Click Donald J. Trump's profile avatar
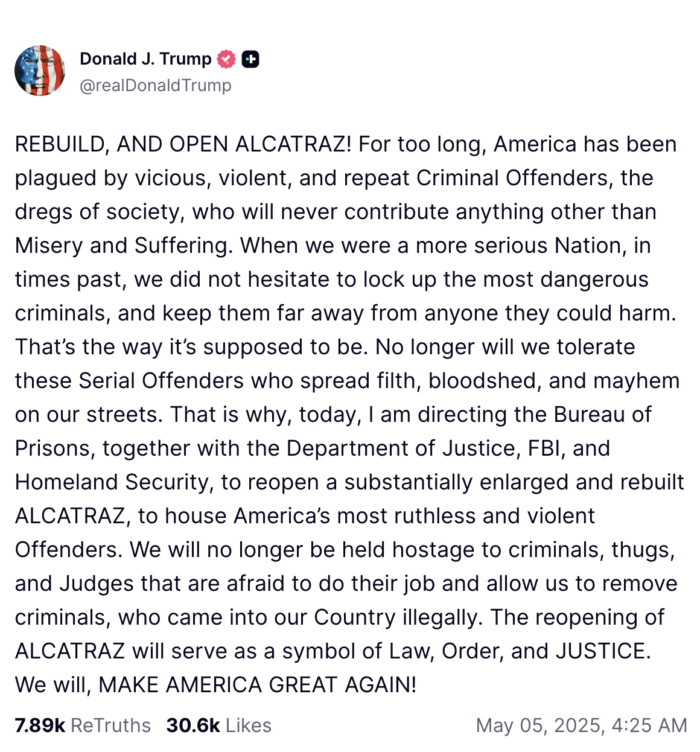Viewport: 700px width, 752px height. (x=40, y=71)
